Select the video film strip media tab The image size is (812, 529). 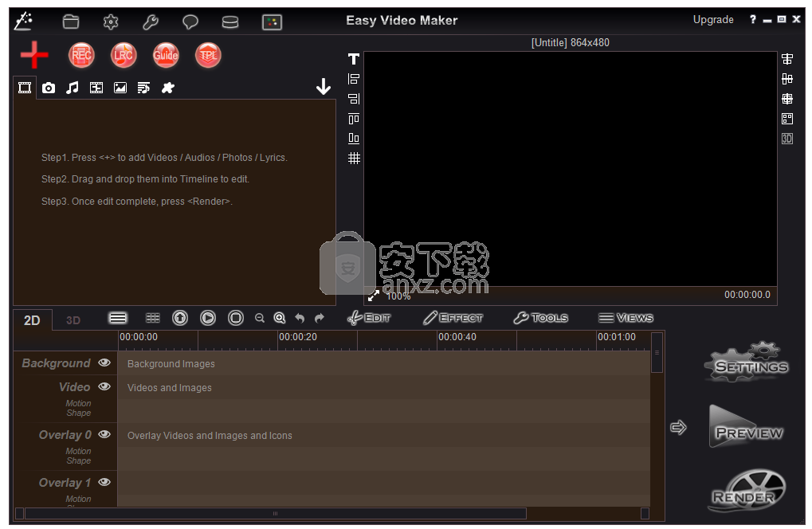(x=25, y=88)
